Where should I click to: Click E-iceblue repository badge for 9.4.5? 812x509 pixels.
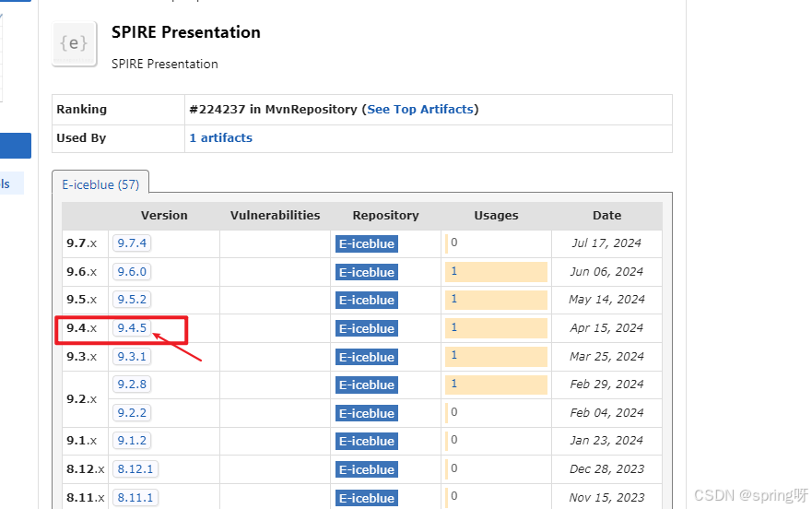click(367, 328)
